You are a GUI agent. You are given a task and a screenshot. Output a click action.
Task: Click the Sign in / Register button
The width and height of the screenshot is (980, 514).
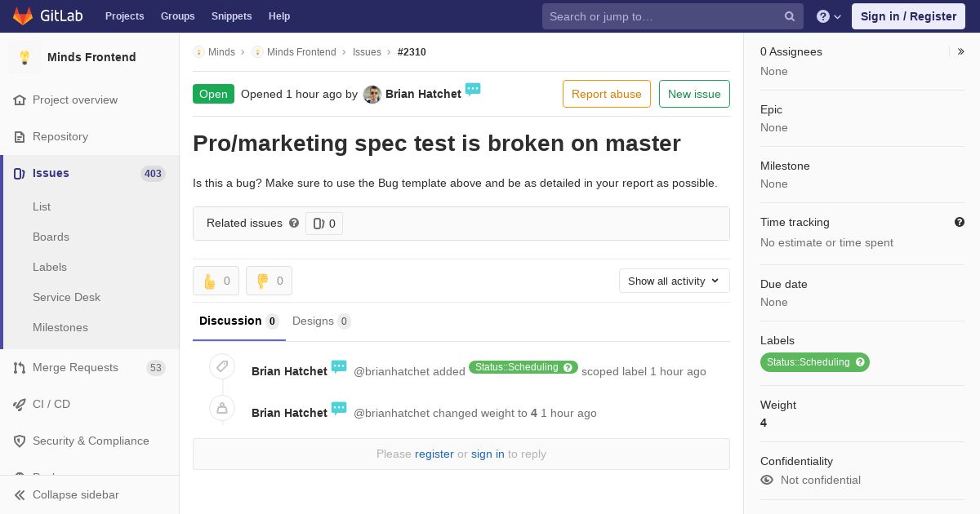[x=908, y=16]
